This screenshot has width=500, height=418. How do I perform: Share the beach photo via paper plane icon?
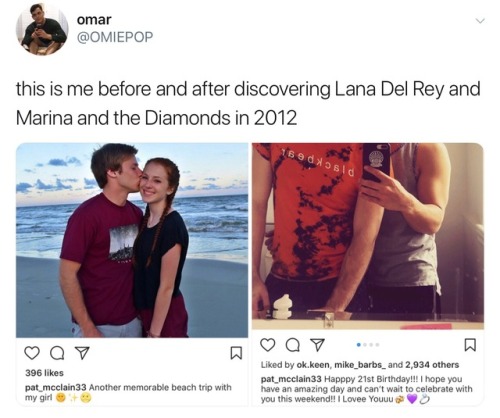(82, 353)
